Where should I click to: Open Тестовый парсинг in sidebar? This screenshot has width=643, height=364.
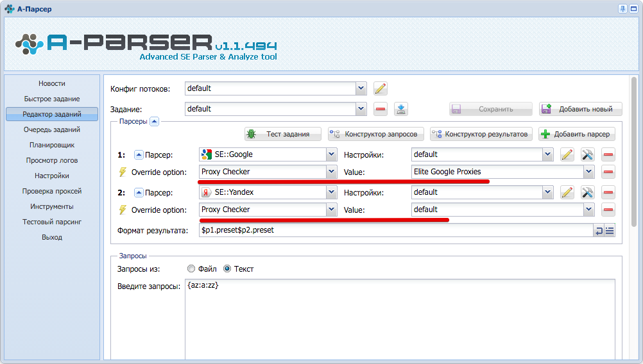coord(52,222)
